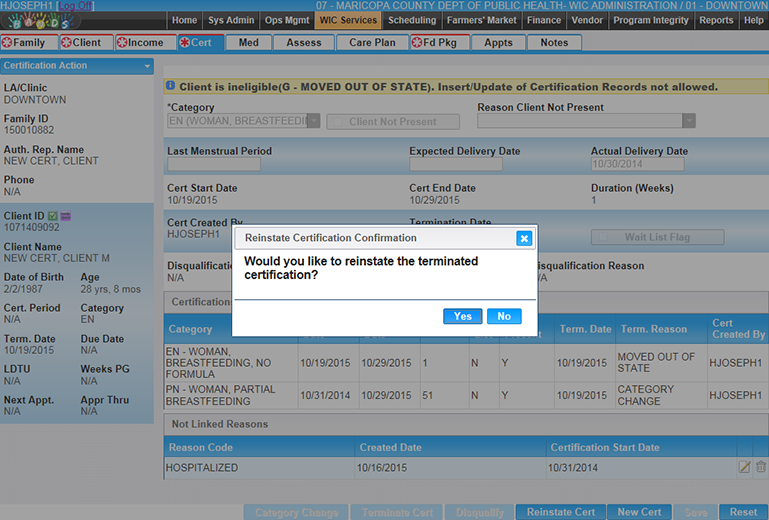
Task: Click the red asterisk icon on Family tab
Action: tap(8, 43)
